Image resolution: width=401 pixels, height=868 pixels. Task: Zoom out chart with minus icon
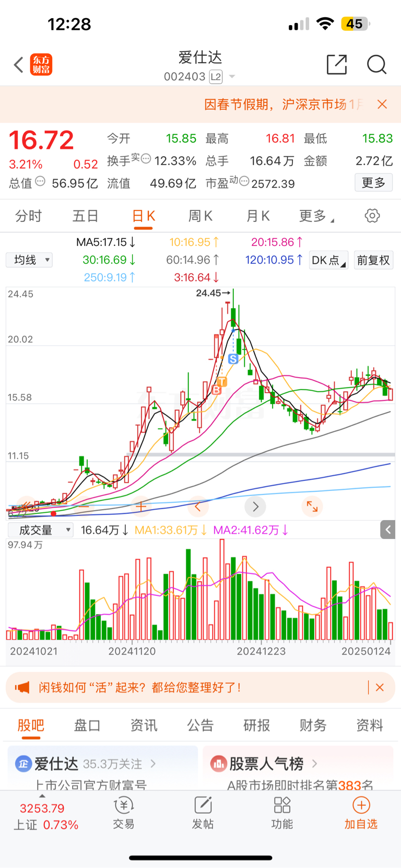click(x=84, y=506)
